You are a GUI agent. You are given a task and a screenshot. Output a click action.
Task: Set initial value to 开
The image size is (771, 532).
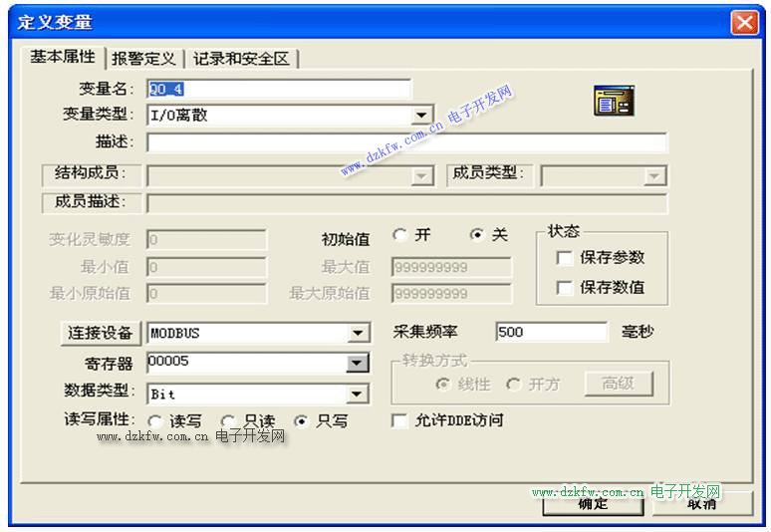point(400,236)
